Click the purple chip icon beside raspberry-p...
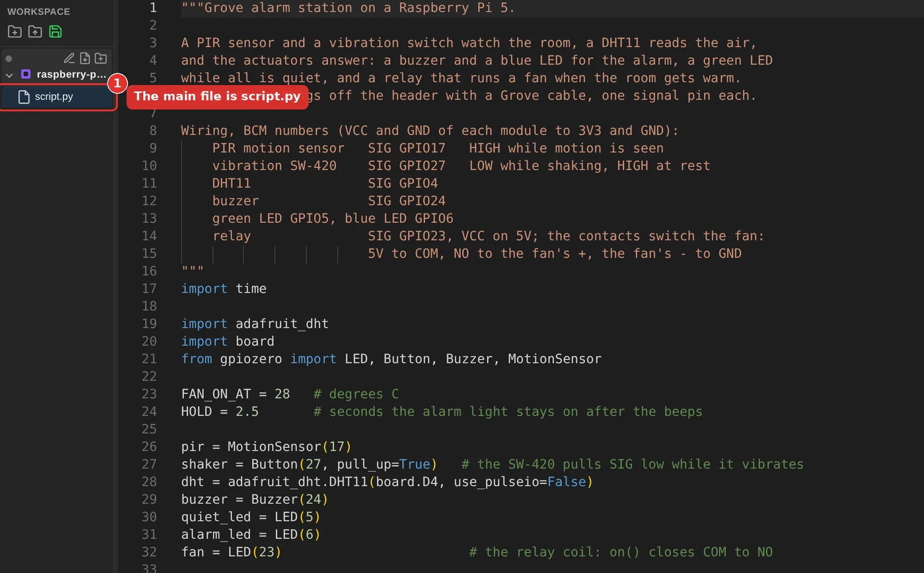 [x=26, y=74]
